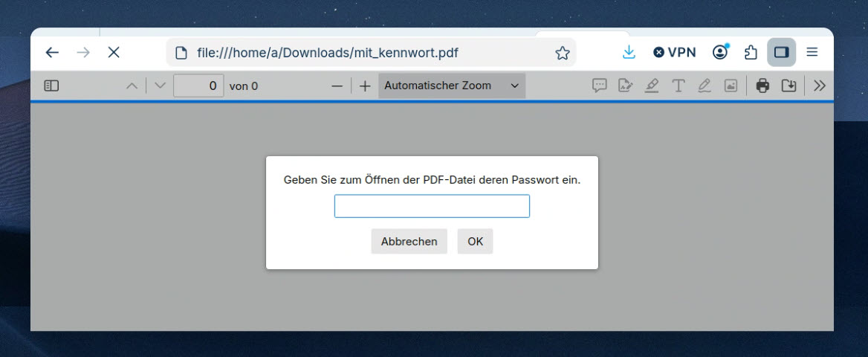Bookmark this page with the star icon
The width and height of the screenshot is (868, 357).
coord(563,53)
